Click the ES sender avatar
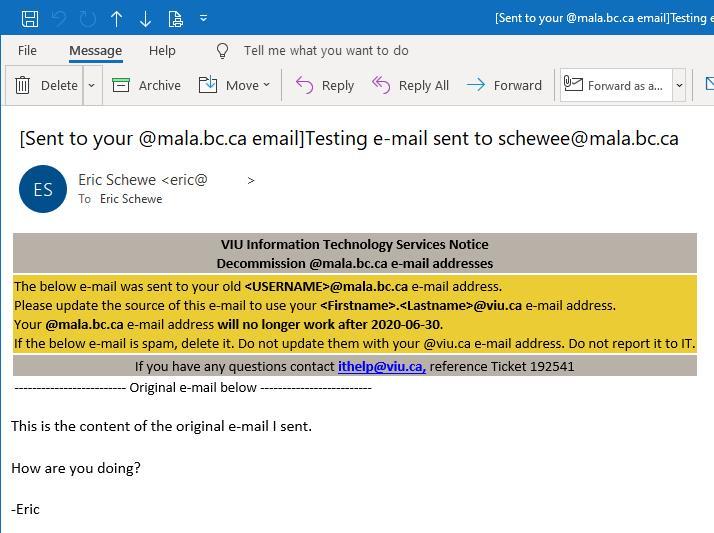Viewport: 714px width, 533px height. coord(43,189)
